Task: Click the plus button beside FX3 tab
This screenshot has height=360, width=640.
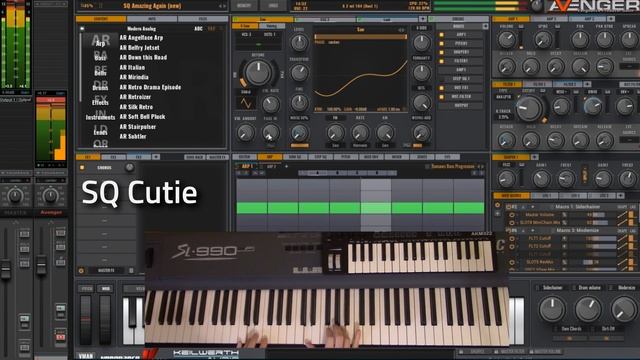Action: pyautogui.click(x=156, y=157)
